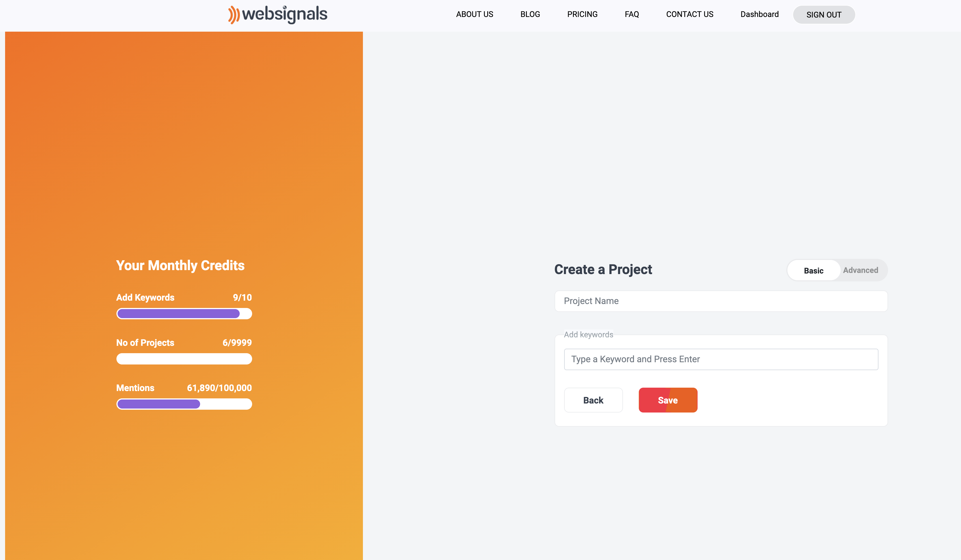This screenshot has height=560, width=961.
Task: Click the FAQ navigation icon
Action: (631, 15)
